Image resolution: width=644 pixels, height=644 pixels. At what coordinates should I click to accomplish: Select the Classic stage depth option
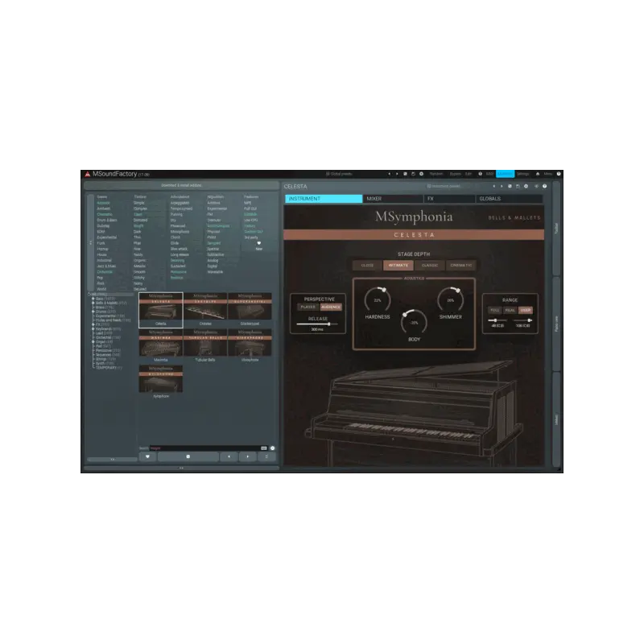click(430, 266)
